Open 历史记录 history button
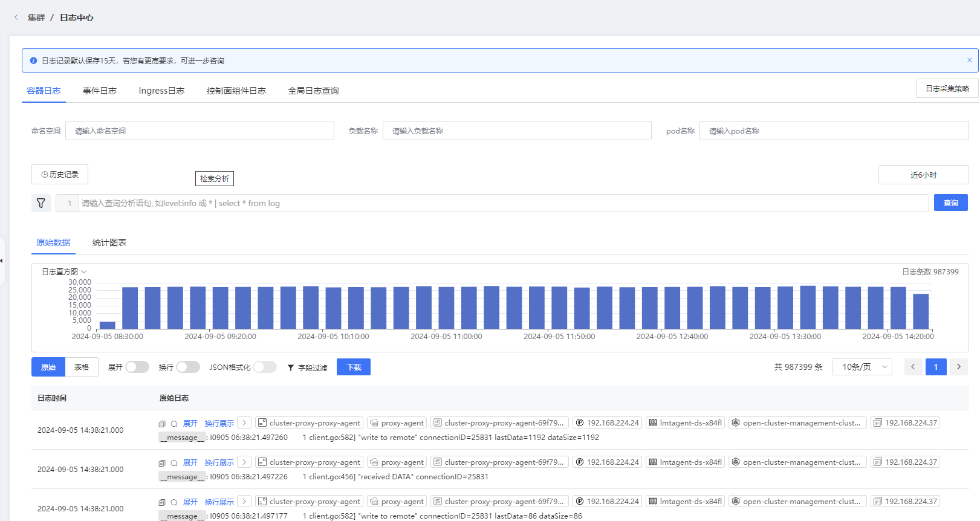Screen dimensions: 980x521 pos(60,174)
